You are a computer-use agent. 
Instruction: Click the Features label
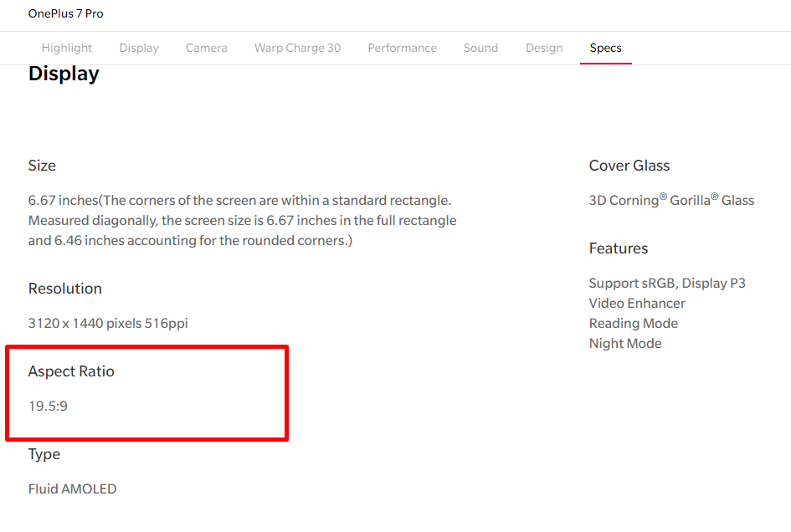tap(619, 248)
